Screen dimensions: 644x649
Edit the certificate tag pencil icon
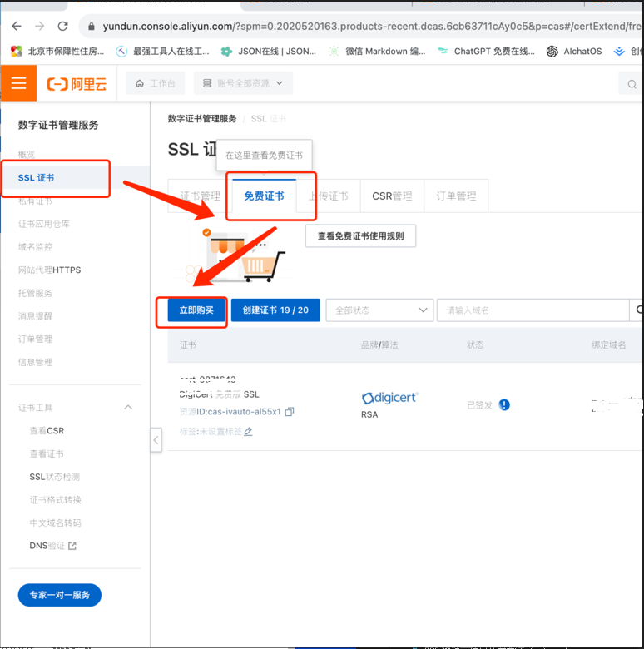(x=248, y=432)
